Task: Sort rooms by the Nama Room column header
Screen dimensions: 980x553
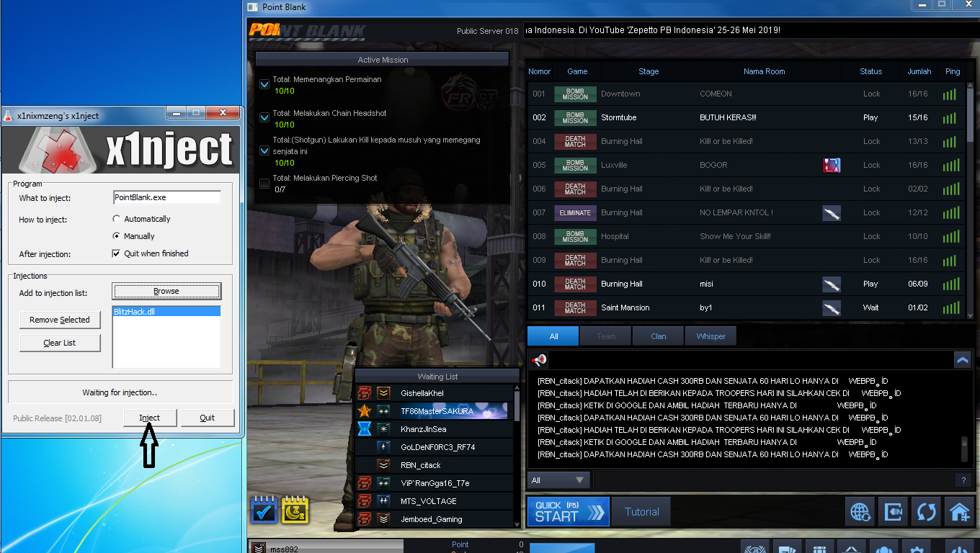Action: [x=764, y=71]
